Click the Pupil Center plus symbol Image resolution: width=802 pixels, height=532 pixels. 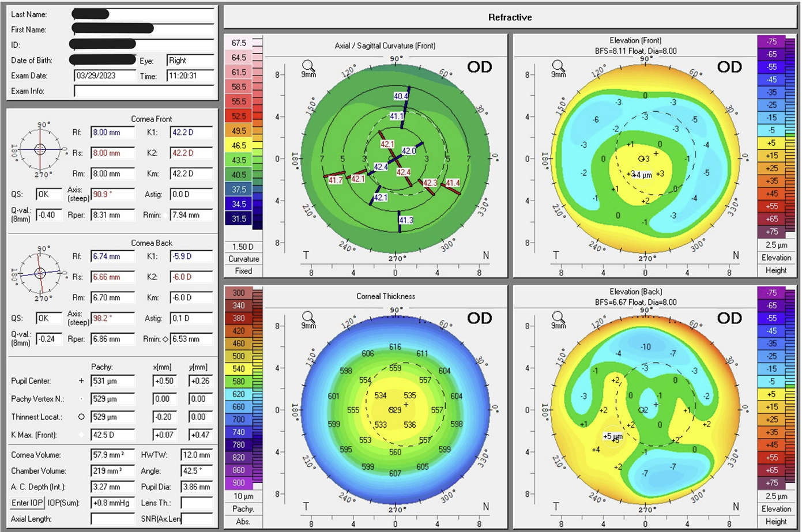pyautogui.click(x=81, y=381)
